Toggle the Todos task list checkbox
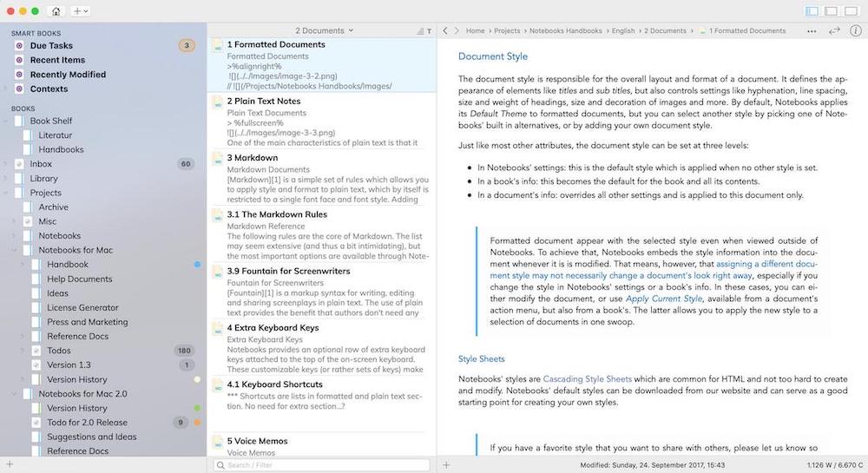This screenshot has height=473, width=868. pos(36,351)
